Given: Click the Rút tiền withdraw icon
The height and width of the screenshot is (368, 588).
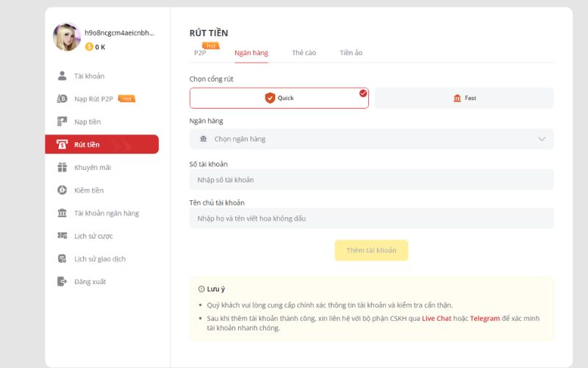Looking at the screenshot, I should (62, 144).
